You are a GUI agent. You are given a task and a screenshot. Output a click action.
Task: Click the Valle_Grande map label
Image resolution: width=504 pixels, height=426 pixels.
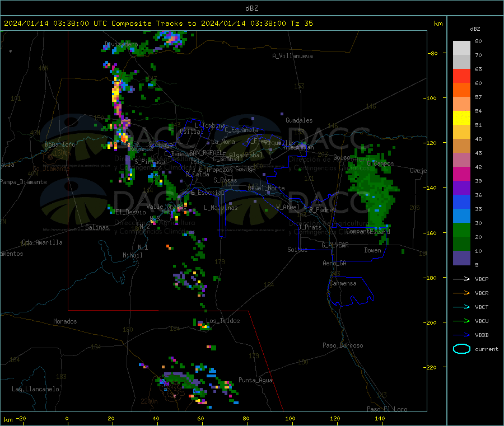click(x=166, y=206)
